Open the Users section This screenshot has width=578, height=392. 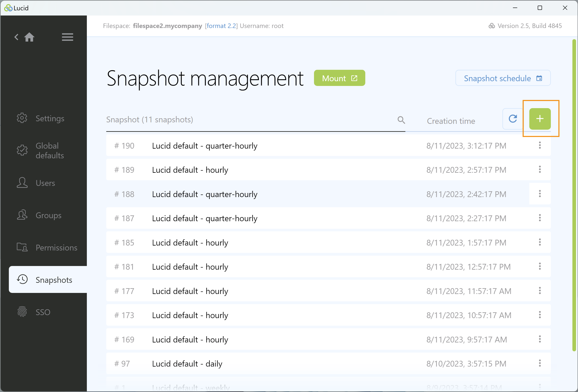[x=36, y=183]
